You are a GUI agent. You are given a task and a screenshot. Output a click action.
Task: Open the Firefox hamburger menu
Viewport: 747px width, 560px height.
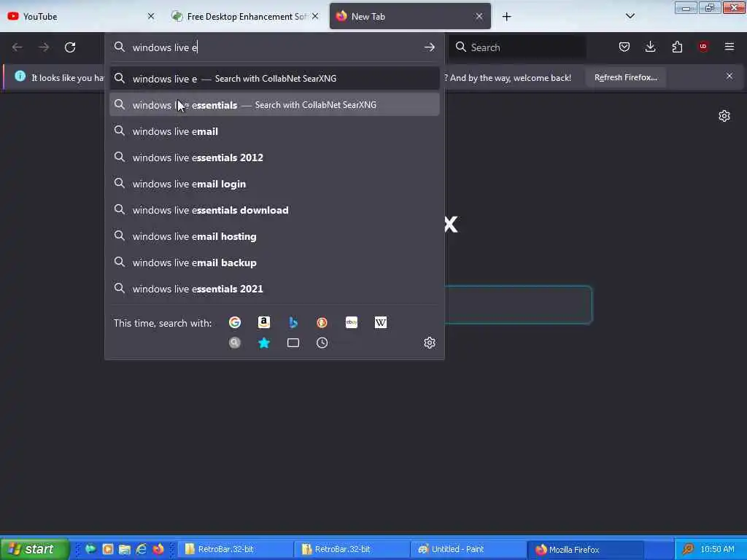coord(729,47)
